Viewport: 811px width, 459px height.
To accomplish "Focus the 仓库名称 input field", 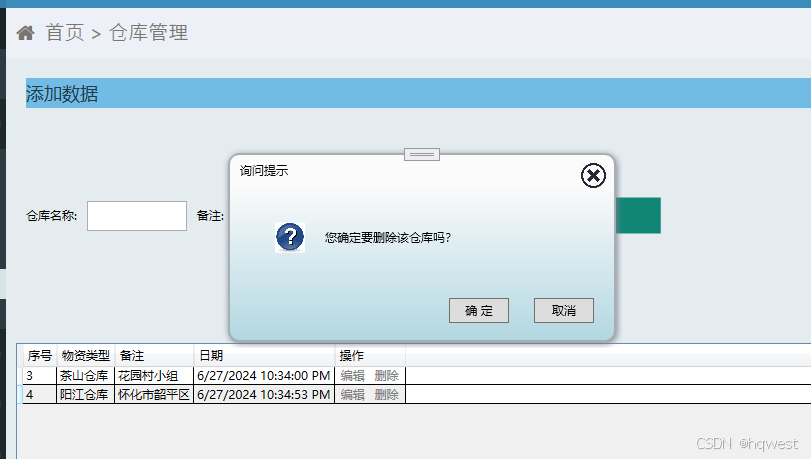I will 137,216.
